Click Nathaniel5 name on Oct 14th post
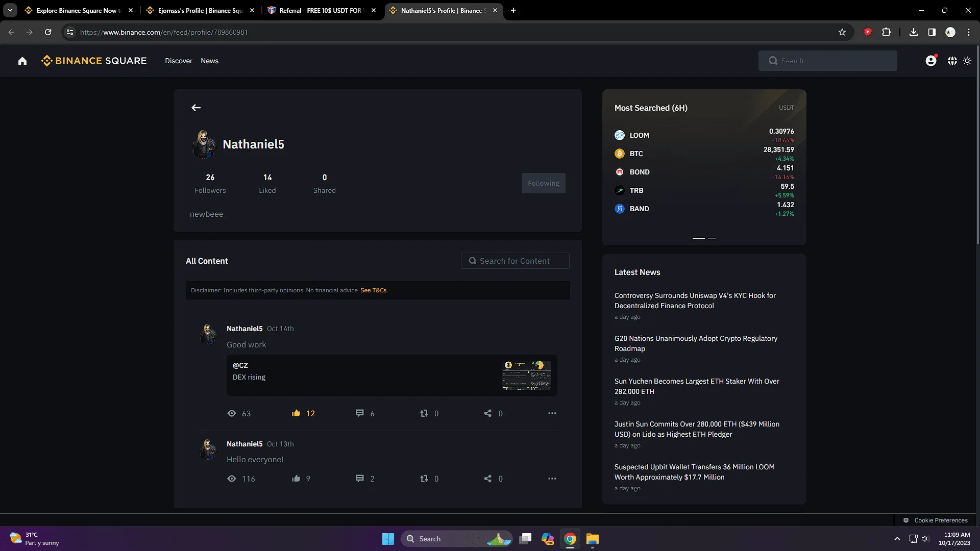The image size is (980, 551). [x=244, y=329]
